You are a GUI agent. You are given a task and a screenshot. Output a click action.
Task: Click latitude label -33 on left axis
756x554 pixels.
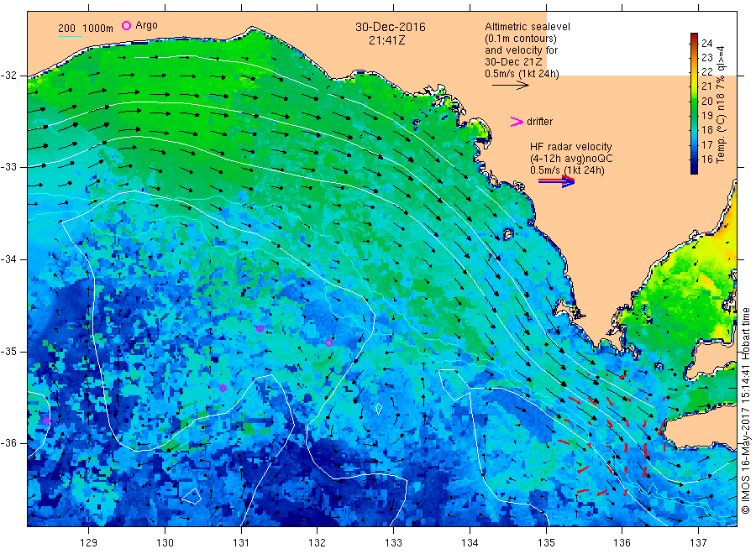8,167
